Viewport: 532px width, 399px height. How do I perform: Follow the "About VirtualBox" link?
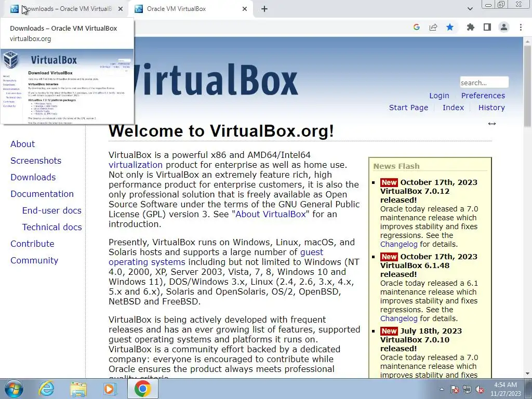270,215
